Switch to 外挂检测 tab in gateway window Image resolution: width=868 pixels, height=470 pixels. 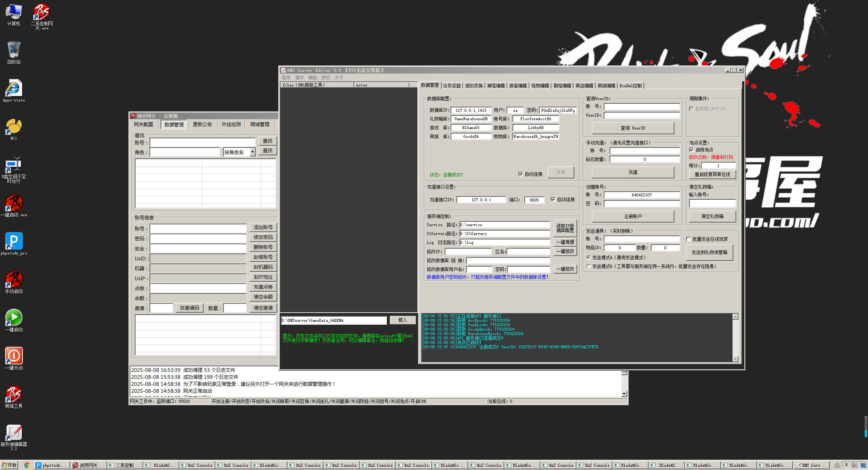pos(231,125)
